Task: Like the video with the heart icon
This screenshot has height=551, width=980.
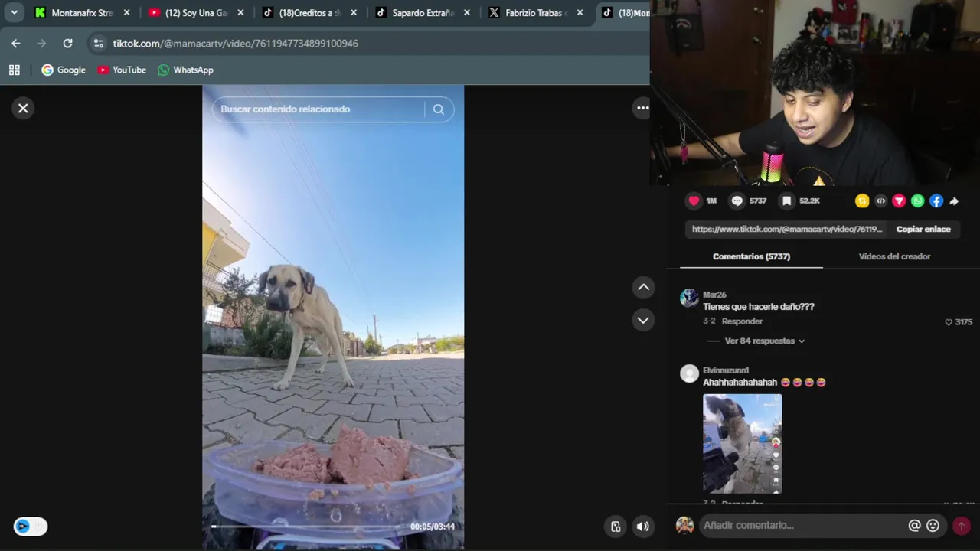Action: tap(694, 201)
